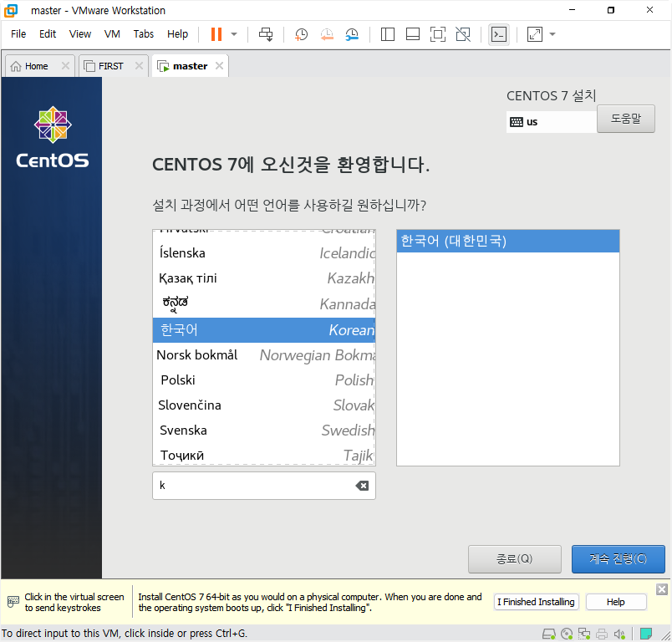Click the 종료(Q) quit button
The image size is (672, 642).
coord(515,559)
